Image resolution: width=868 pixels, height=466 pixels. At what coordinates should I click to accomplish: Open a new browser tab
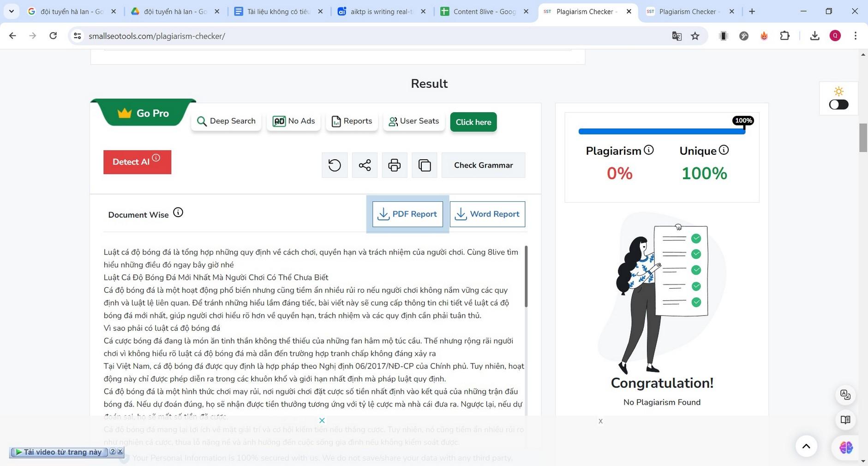(x=752, y=12)
